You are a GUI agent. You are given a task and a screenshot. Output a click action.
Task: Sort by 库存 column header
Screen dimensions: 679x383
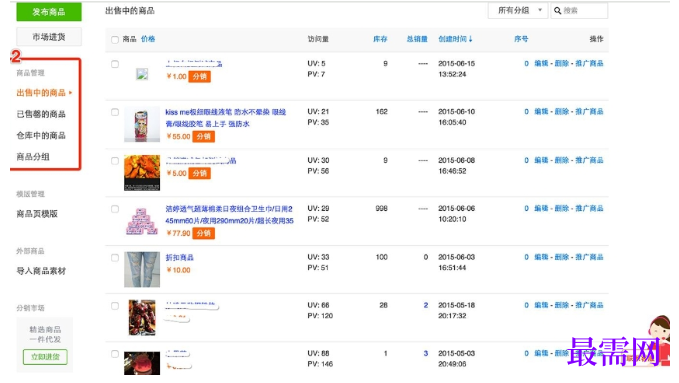point(380,39)
